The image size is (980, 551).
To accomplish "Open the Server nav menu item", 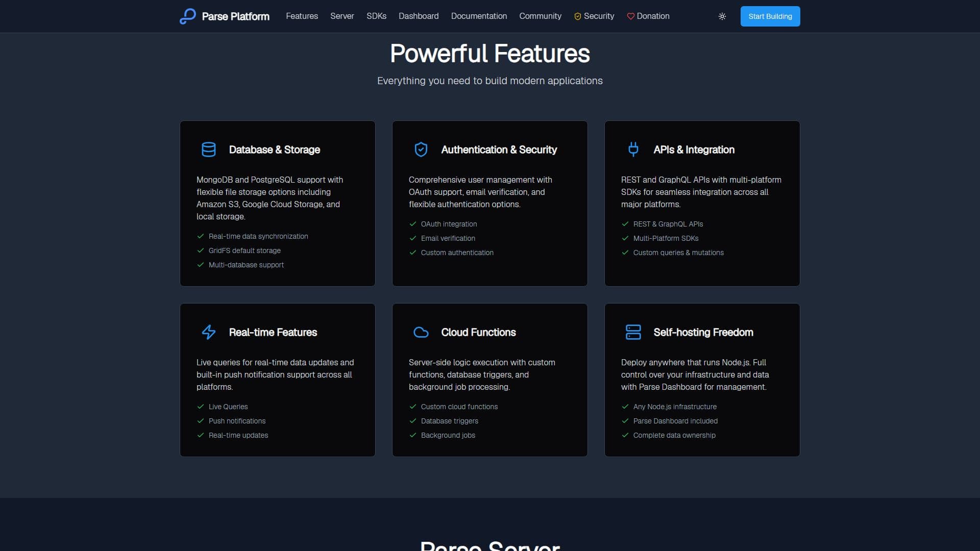I will click(342, 16).
